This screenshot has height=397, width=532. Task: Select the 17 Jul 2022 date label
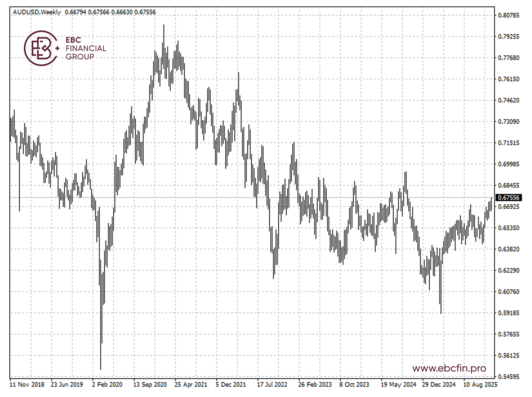[272, 384]
